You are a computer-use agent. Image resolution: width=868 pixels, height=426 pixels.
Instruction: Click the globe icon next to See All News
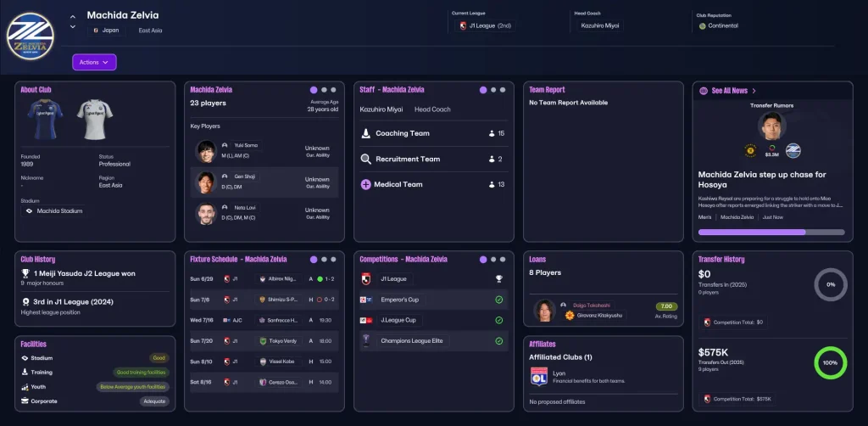704,91
